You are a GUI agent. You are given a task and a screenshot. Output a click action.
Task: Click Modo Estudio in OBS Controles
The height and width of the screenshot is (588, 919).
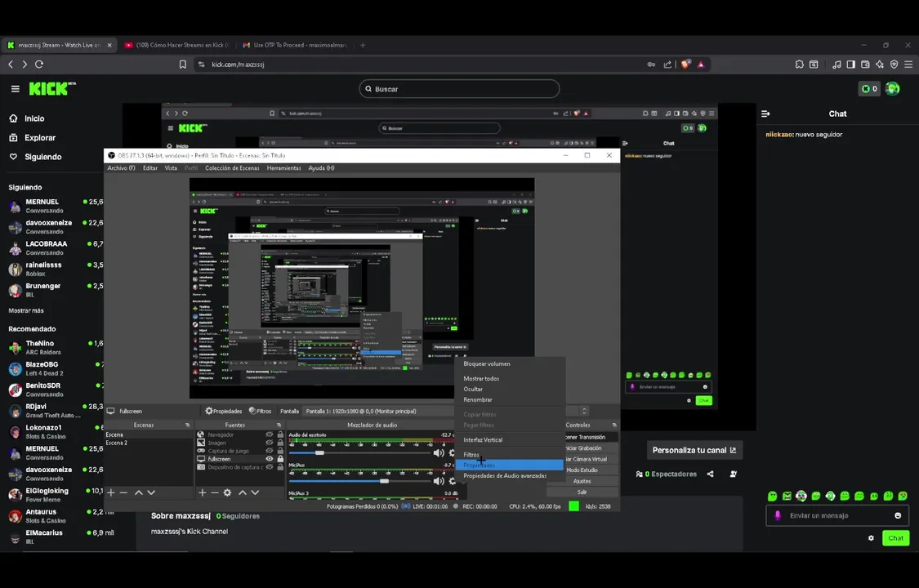(x=582, y=470)
